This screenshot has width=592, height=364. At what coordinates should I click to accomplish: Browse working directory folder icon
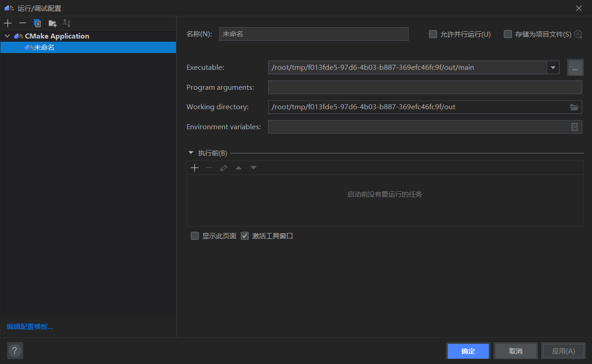click(574, 107)
